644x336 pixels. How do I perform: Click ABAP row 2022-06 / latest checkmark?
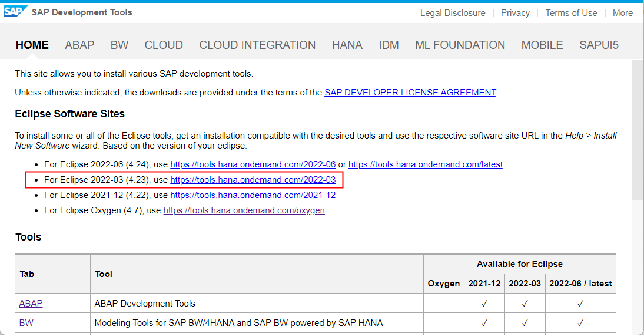tap(580, 304)
